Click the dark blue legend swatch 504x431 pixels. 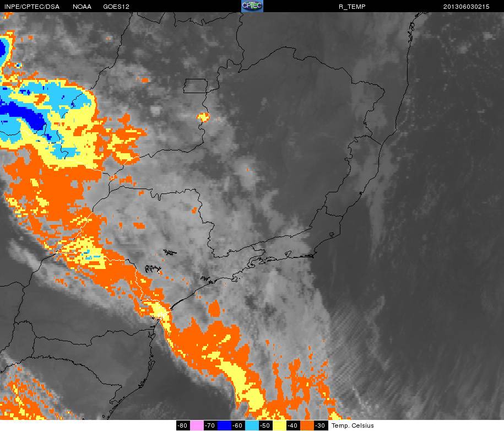tap(224, 425)
